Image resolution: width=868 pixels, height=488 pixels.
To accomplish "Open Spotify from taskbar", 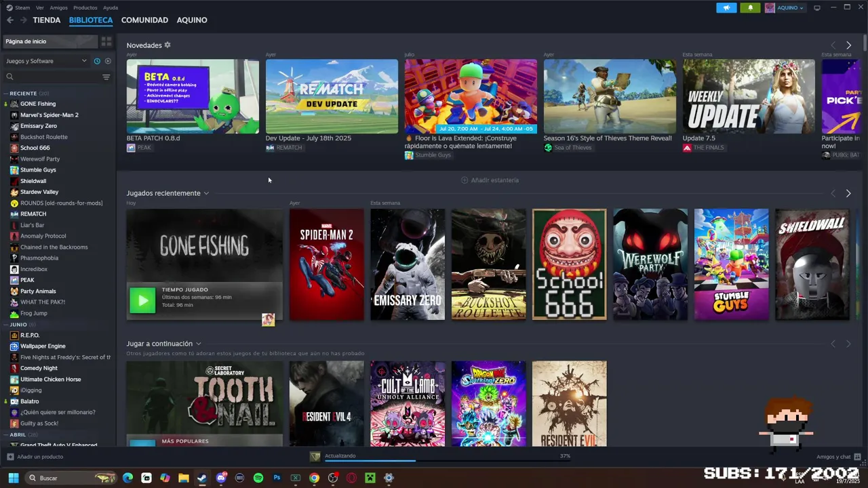I will (258, 478).
